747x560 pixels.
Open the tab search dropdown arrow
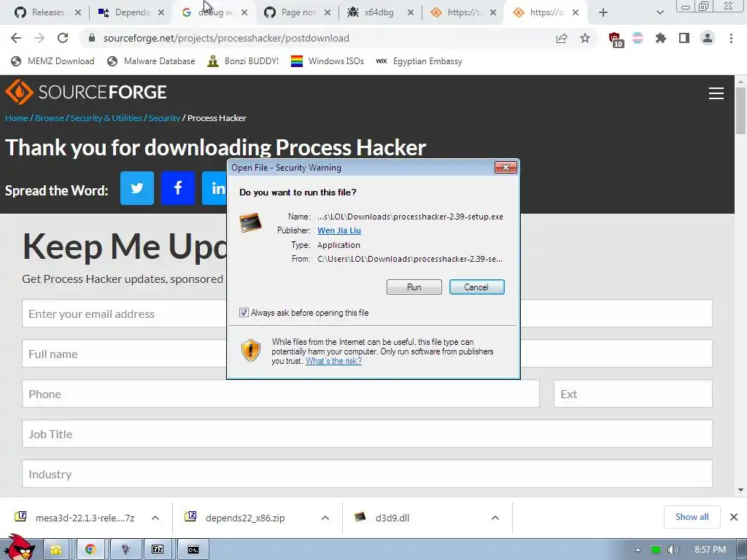click(x=659, y=12)
